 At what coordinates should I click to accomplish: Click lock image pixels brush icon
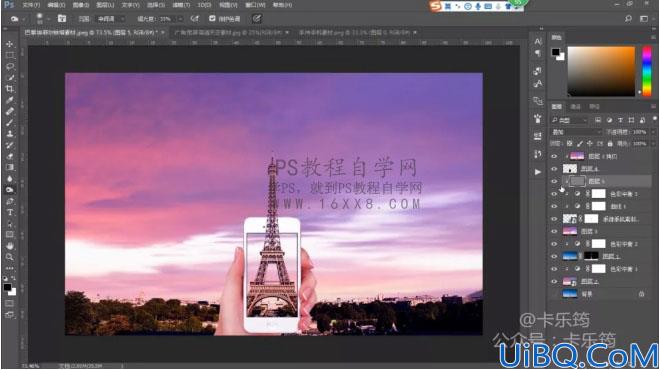[580, 144]
